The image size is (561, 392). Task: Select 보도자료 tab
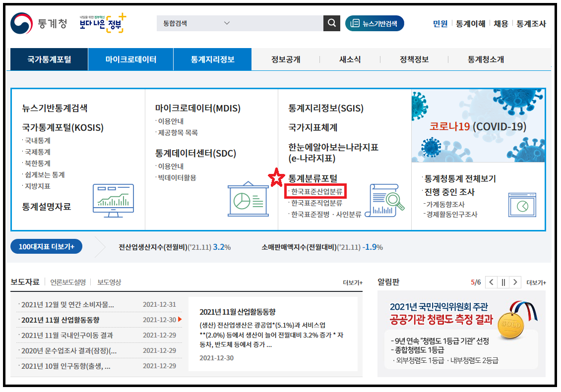pyautogui.click(x=25, y=282)
